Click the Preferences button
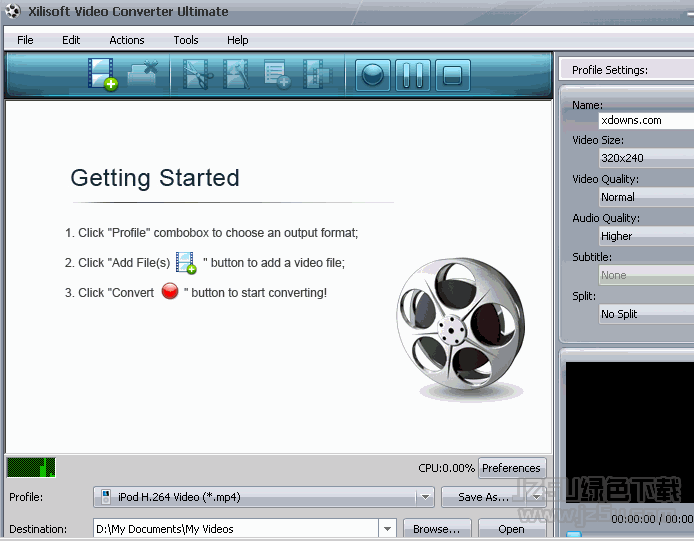This screenshot has height=541, width=694. click(x=512, y=468)
